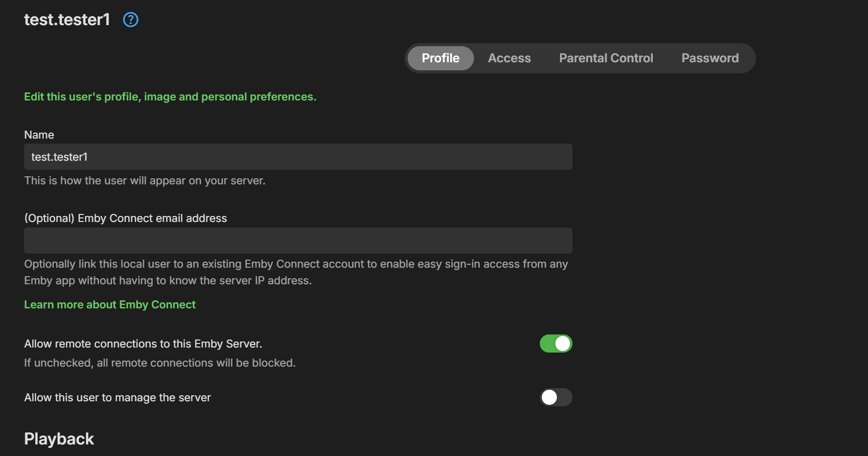Click the Allow this user to manage label

(x=118, y=398)
